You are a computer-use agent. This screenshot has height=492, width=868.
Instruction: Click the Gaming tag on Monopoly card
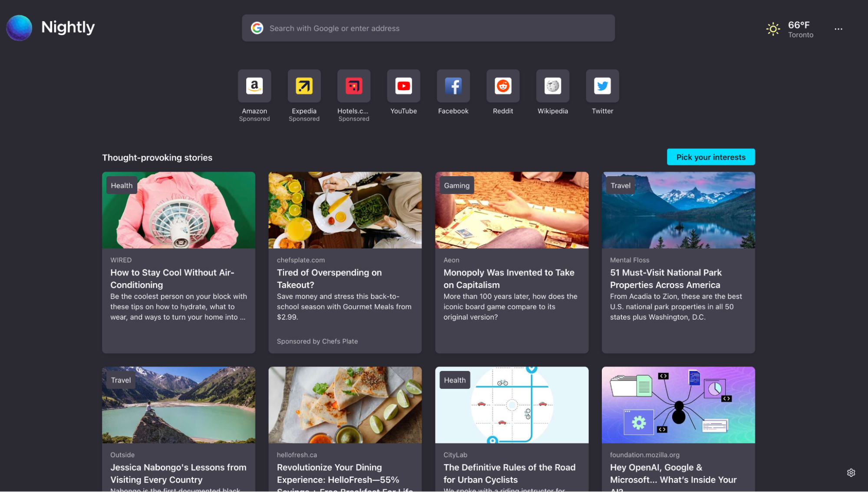(x=456, y=185)
